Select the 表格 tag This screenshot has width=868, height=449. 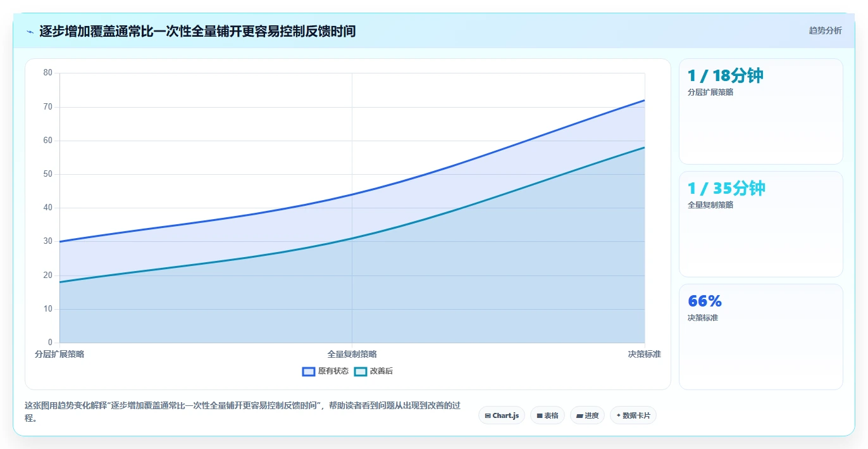pos(547,415)
